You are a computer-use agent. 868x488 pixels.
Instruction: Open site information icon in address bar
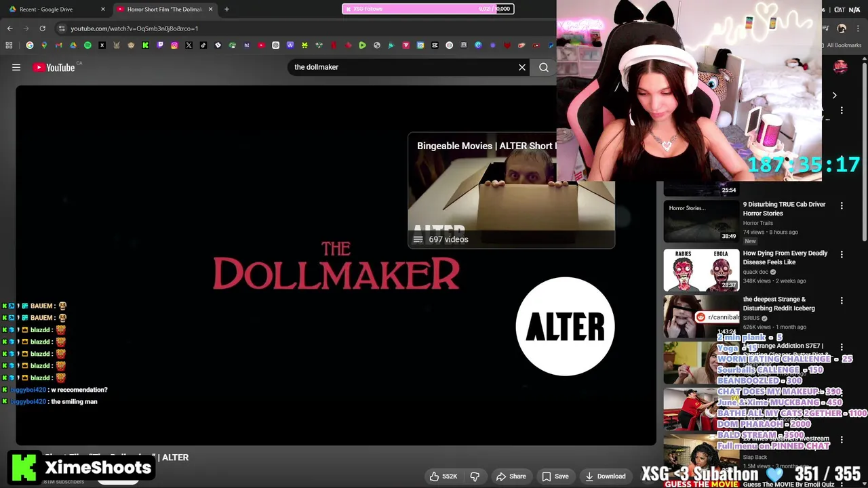62,28
